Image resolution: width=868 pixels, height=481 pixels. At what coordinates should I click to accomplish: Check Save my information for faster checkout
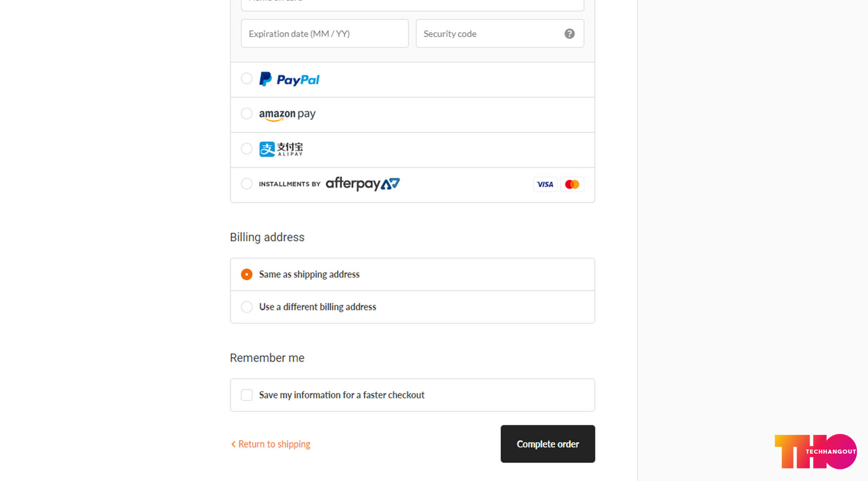[x=246, y=395]
